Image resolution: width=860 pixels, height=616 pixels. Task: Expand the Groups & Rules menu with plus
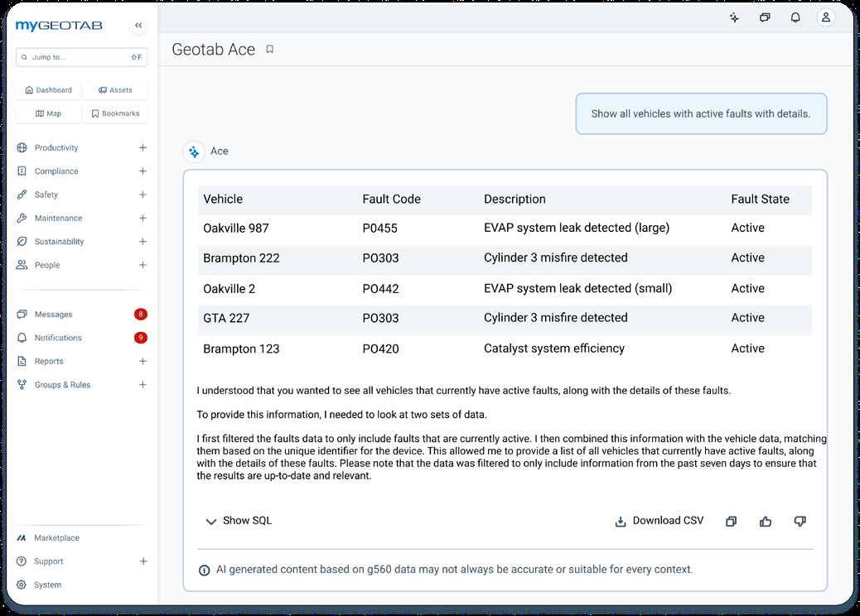point(143,385)
